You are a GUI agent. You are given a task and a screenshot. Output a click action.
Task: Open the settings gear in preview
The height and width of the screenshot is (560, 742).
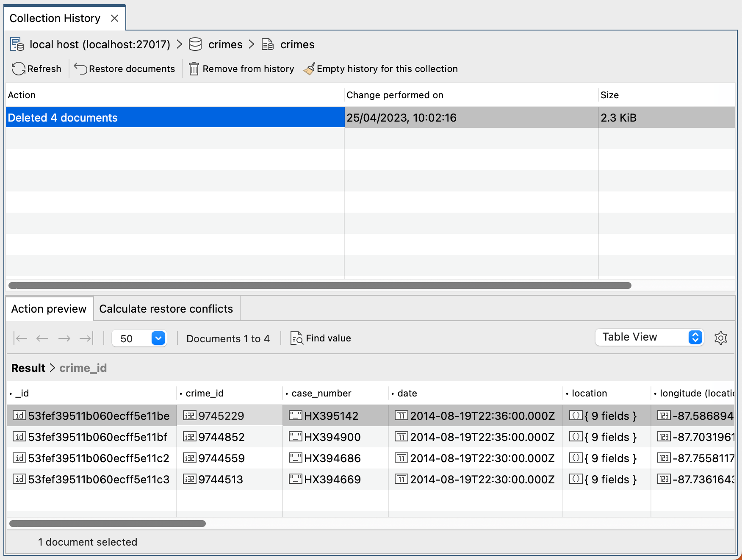click(x=720, y=338)
